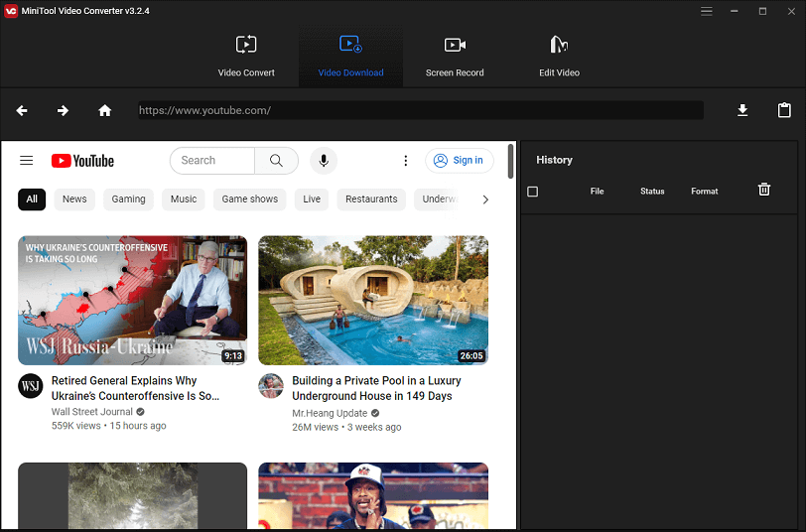This screenshot has height=532, width=806.
Task: Click the 26M views text
Action: [x=315, y=427]
